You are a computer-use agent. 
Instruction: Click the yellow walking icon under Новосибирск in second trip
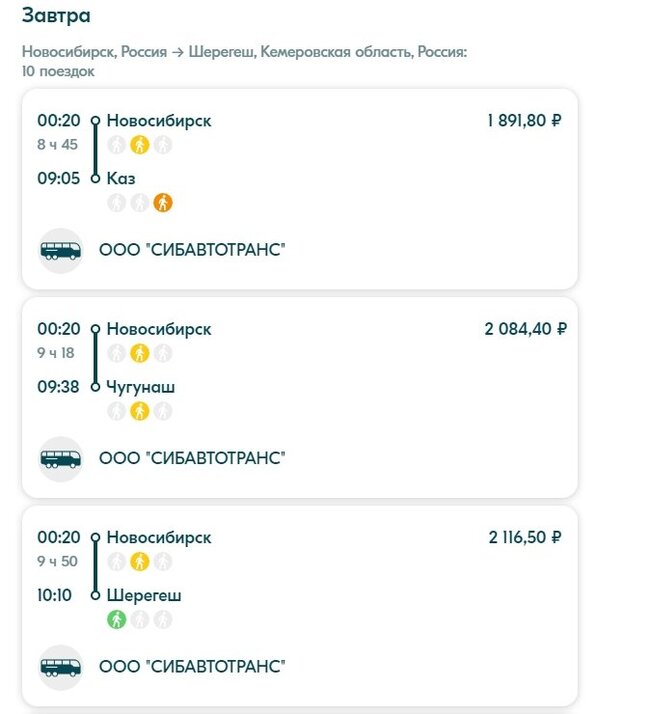(x=140, y=353)
